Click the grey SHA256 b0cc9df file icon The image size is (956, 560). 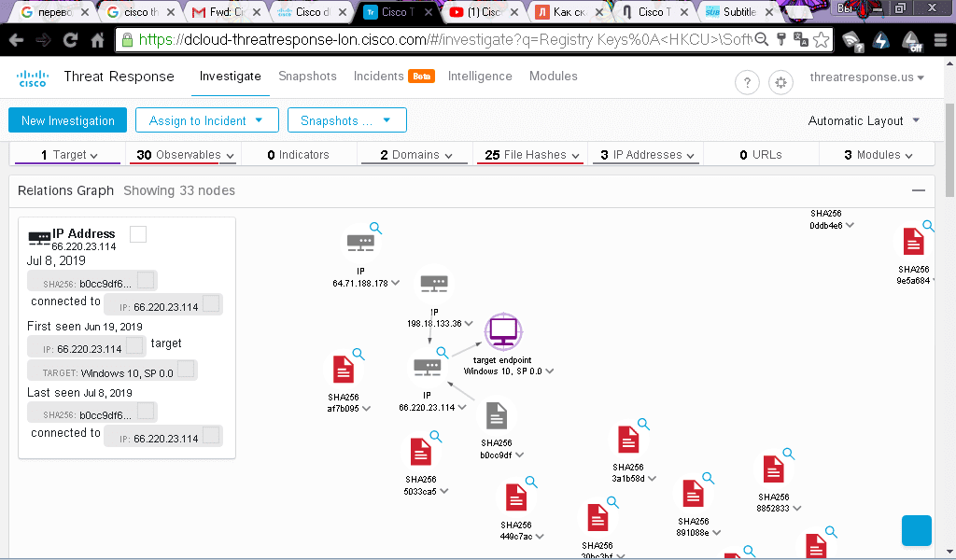coord(497,415)
